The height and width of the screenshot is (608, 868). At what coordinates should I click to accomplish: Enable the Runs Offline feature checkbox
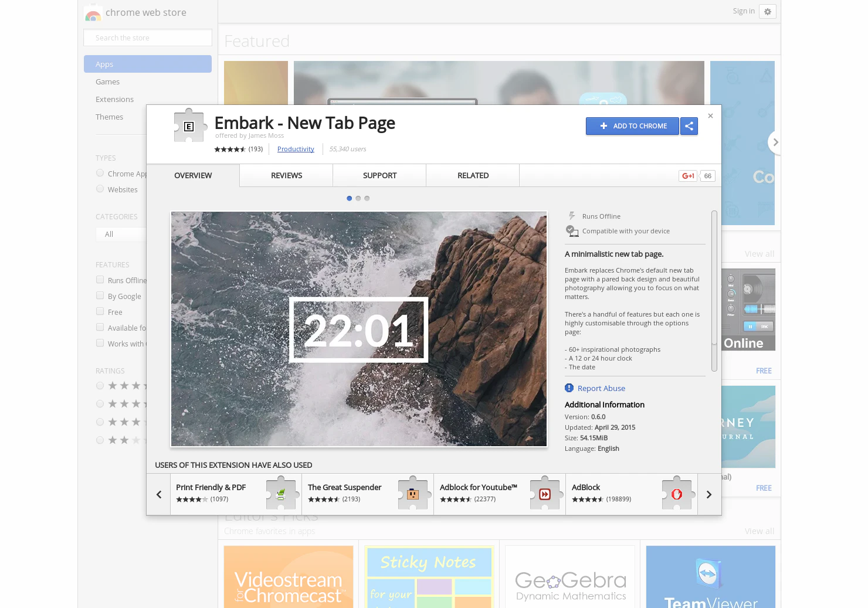click(x=100, y=280)
